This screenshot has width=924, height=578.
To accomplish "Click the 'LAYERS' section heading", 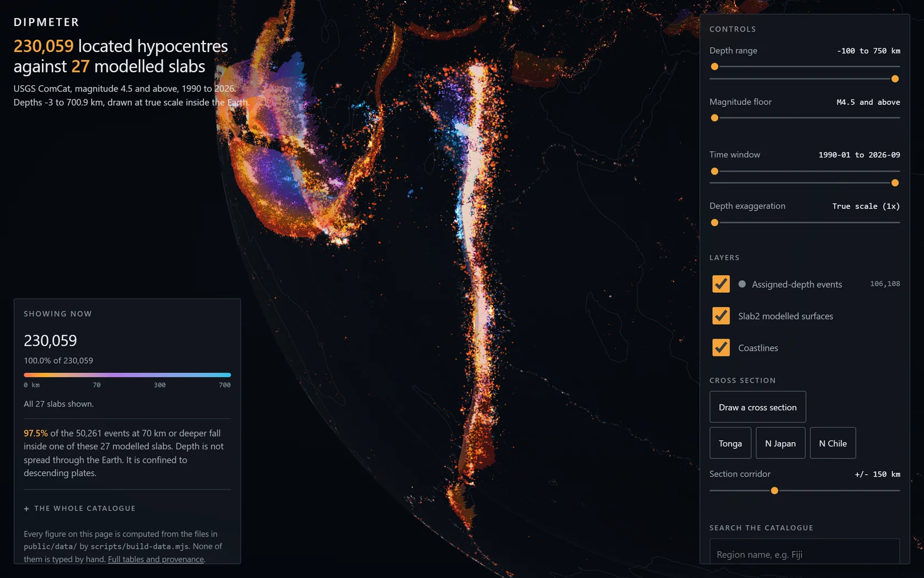I will (x=724, y=258).
